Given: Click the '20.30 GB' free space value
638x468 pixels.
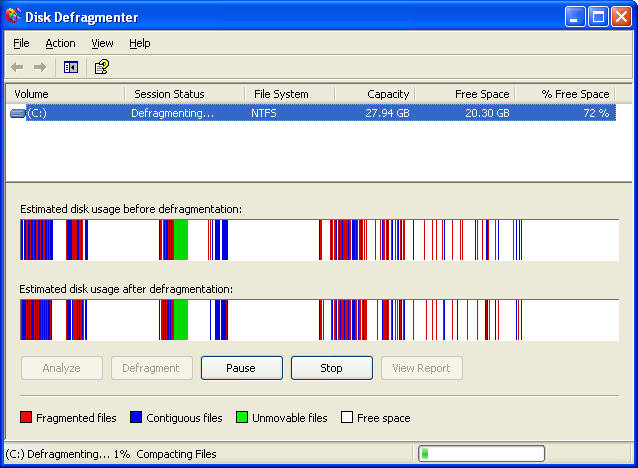Looking at the screenshot, I should tap(487, 113).
